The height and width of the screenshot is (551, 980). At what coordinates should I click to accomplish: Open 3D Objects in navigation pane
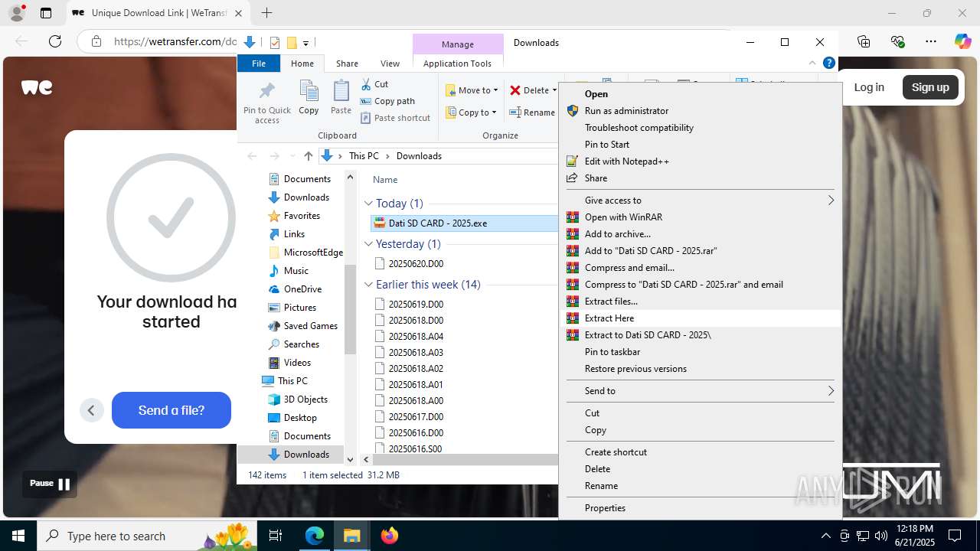(305, 399)
